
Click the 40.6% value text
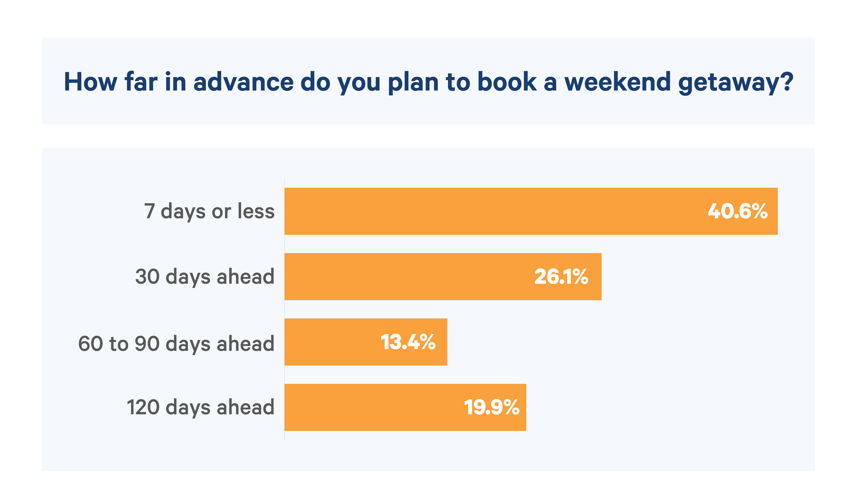(x=738, y=211)
